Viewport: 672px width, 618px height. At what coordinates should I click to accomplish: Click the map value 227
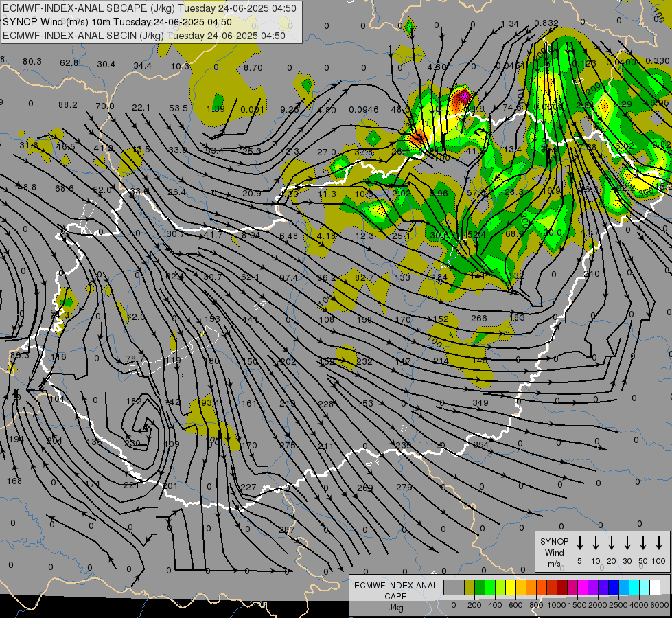pyautogui.click(x=248, y=488)
